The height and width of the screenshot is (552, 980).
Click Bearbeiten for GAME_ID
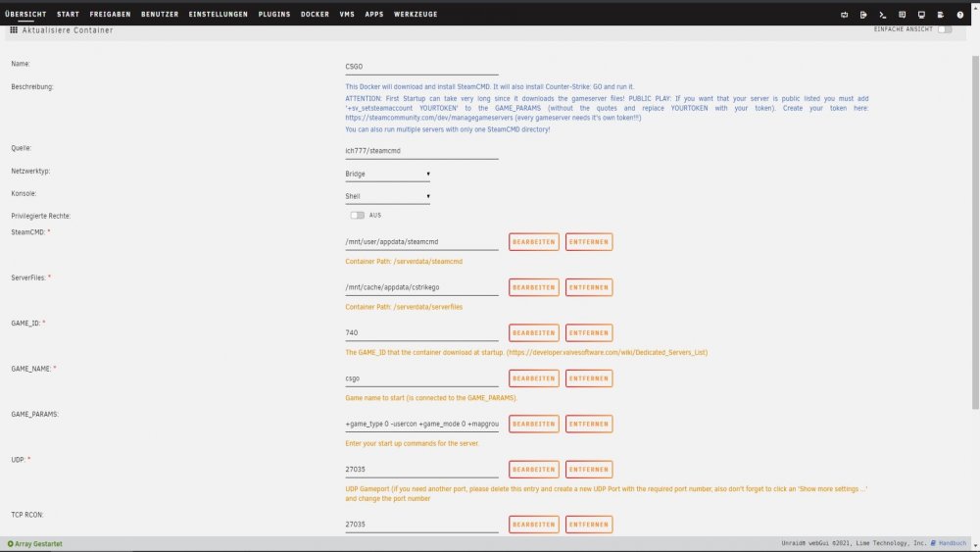pos(534,333)
